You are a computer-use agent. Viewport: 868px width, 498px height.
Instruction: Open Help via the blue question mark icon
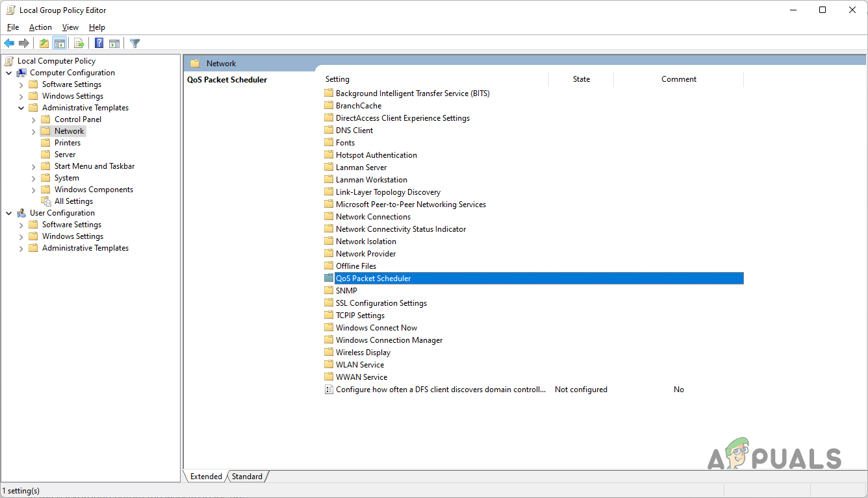tap(99, 44)
